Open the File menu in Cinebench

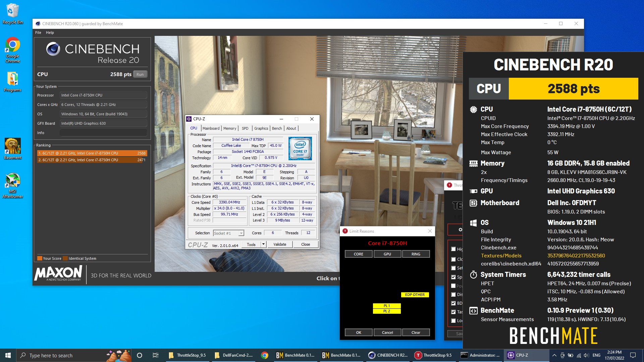(38, 33)
